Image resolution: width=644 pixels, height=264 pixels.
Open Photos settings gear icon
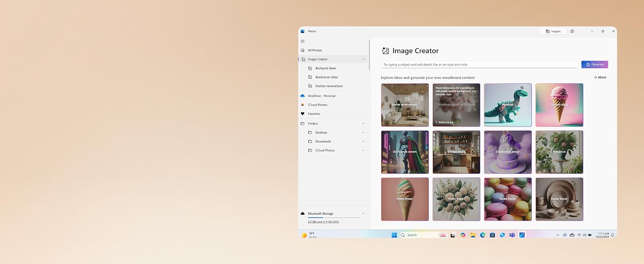pyautogui.click(x=572, y=31)
